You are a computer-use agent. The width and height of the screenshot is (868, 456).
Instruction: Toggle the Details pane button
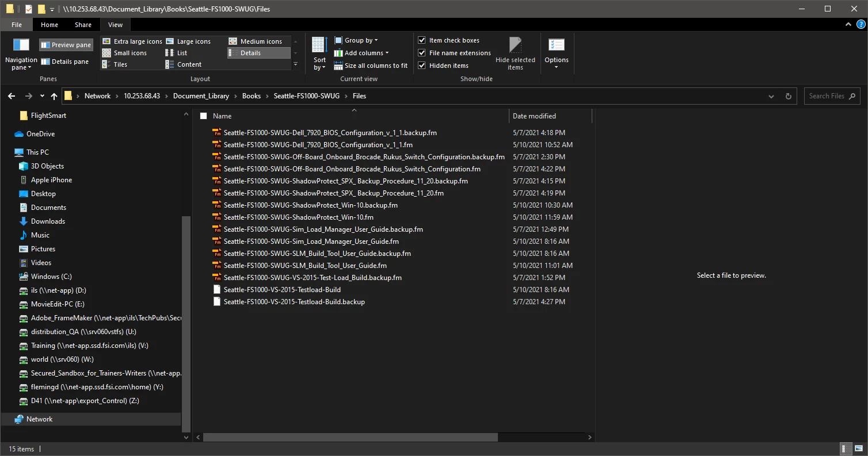66,62
